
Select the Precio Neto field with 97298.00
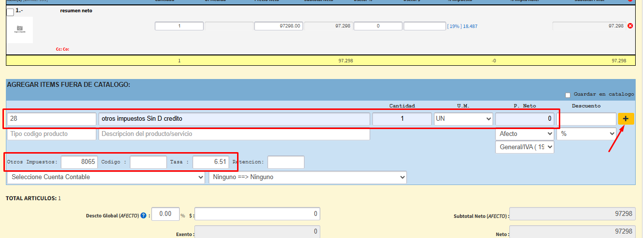pyautogui.click(x=279, y=26)
